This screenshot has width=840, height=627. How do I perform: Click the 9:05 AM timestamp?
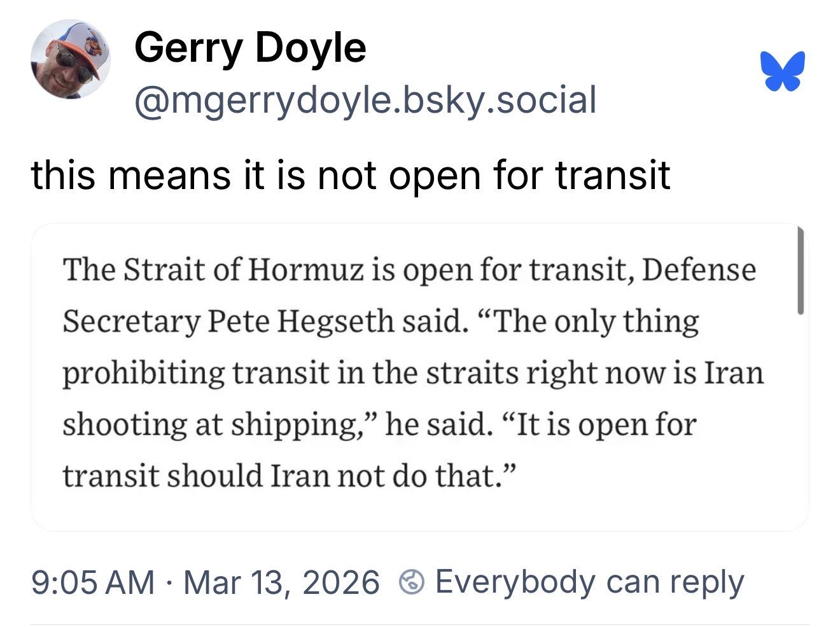coord(92,582)
